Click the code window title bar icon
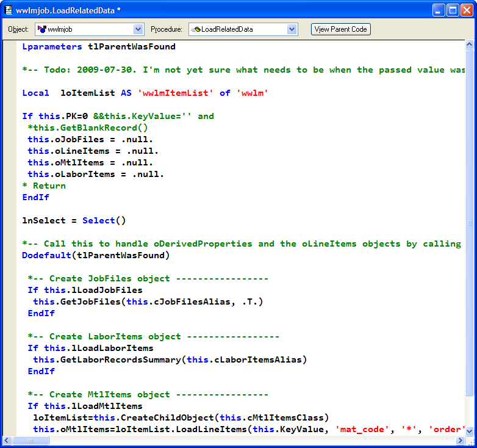477x448 pixels. [8, 10]
